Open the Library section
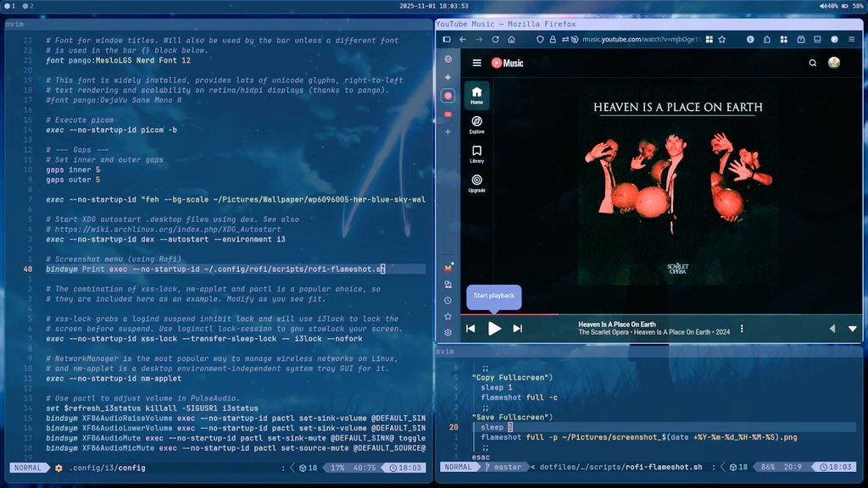The width and height of the screenshot is (868, 488). point(476,154)
